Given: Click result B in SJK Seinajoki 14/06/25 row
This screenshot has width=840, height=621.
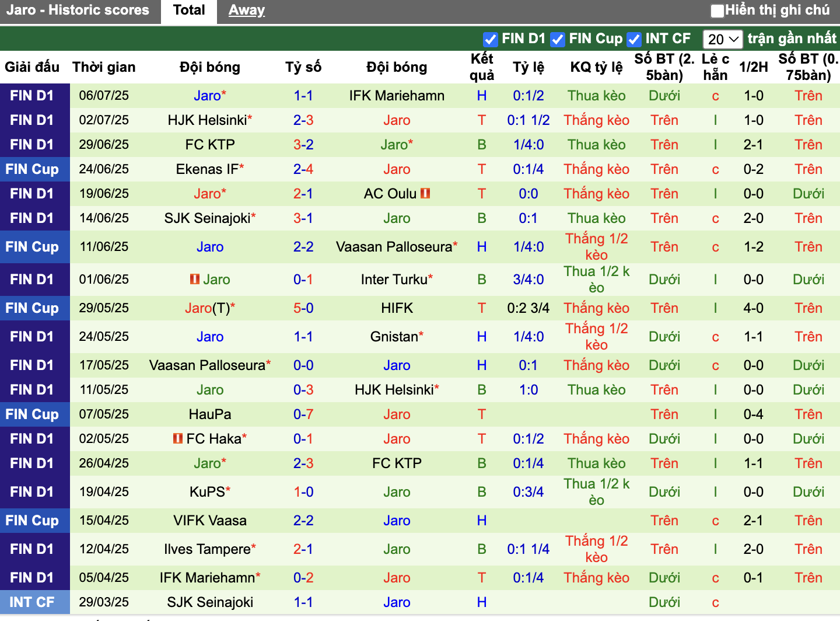Looking at the screenshot, I should coord(482,218).
